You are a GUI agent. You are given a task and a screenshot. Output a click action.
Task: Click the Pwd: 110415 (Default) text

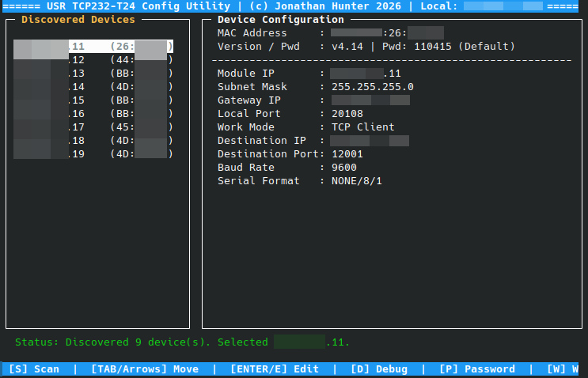coord(448,47)
